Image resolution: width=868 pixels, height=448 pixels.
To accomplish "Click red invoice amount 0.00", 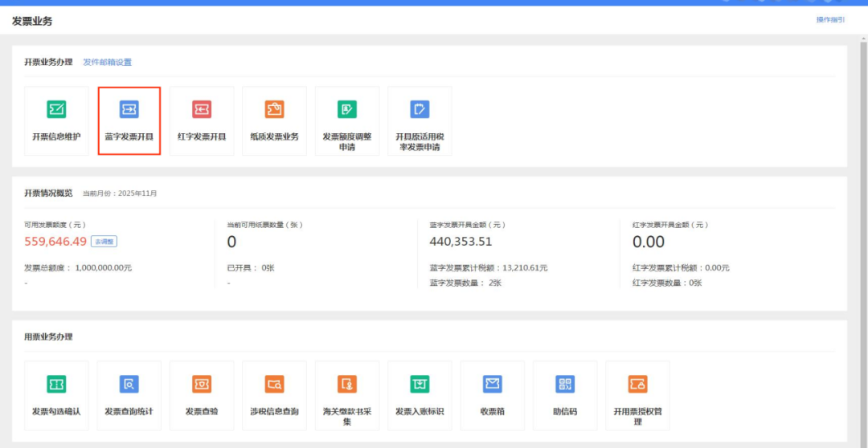I will pos(649,242).
